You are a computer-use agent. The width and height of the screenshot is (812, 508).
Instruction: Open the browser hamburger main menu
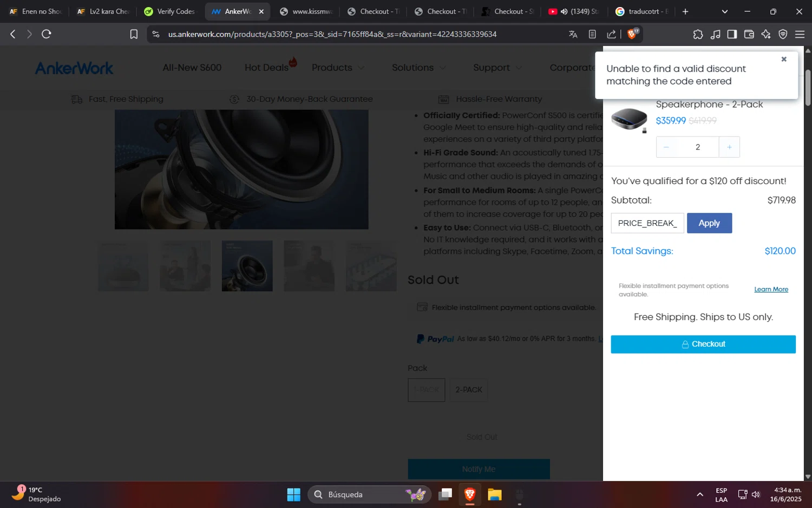[800, 34]
